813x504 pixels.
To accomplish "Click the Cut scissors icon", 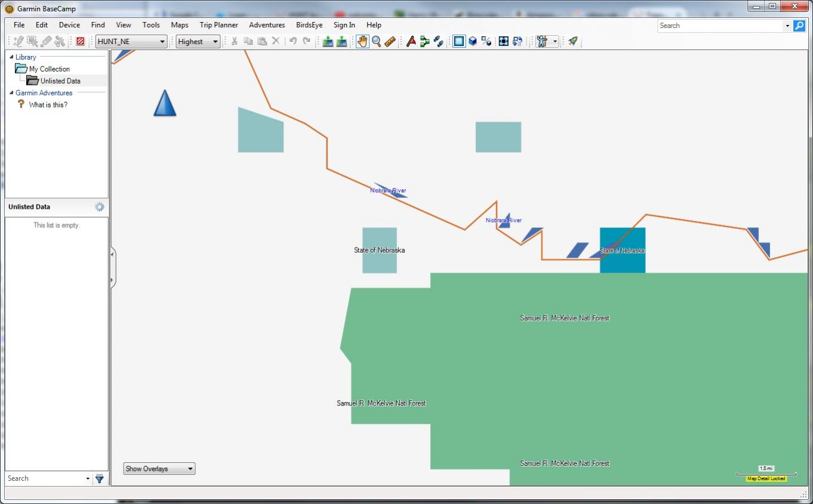I will tap(235, 41).
